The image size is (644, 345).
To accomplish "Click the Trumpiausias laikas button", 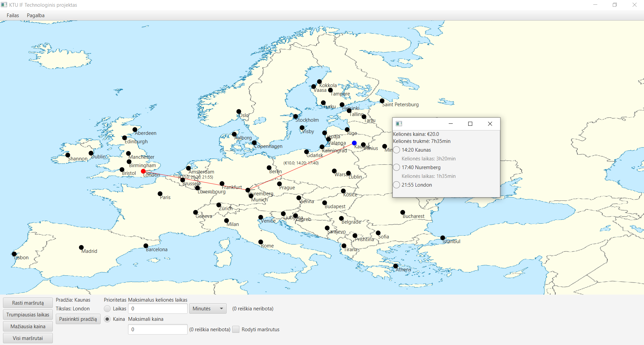I will click(28, 315).
